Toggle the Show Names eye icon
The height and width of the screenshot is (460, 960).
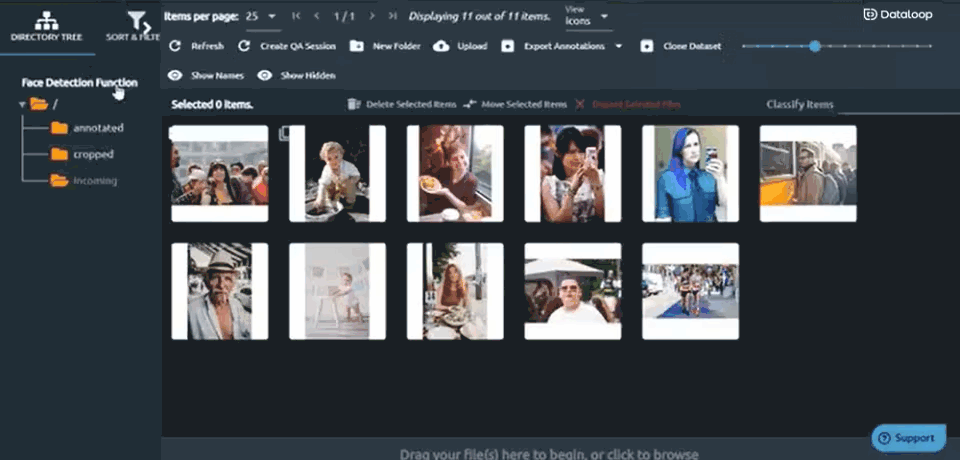tap(176, 75)
